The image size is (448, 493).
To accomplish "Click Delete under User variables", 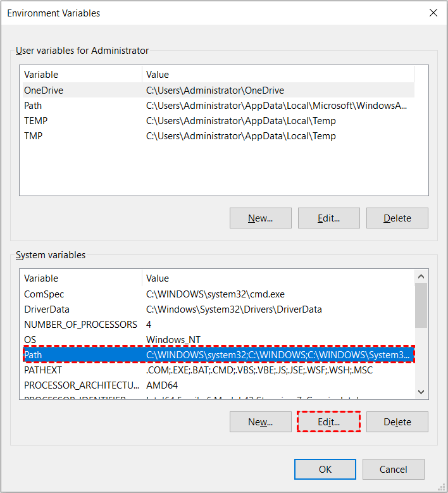I will [x=397, y=218].
